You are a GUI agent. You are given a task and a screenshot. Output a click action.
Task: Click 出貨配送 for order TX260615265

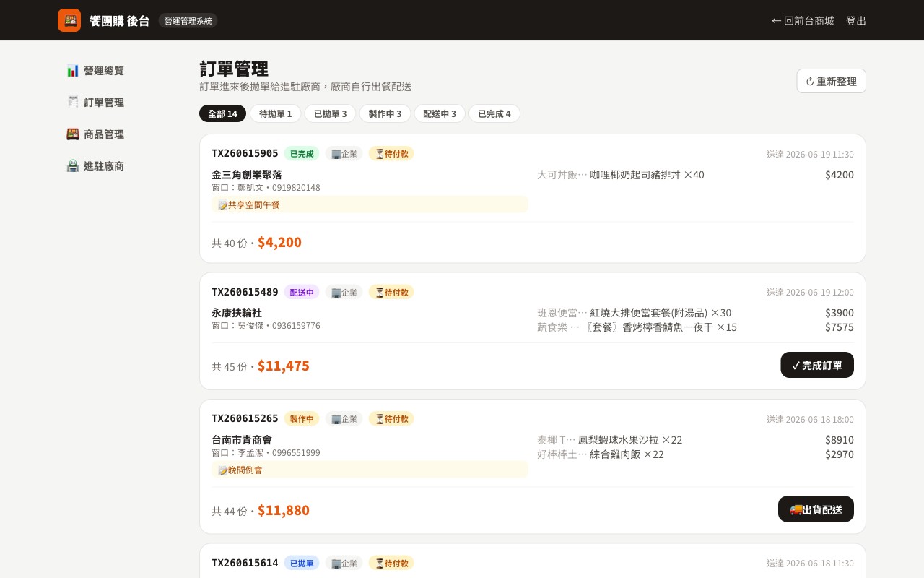[816, 509]
